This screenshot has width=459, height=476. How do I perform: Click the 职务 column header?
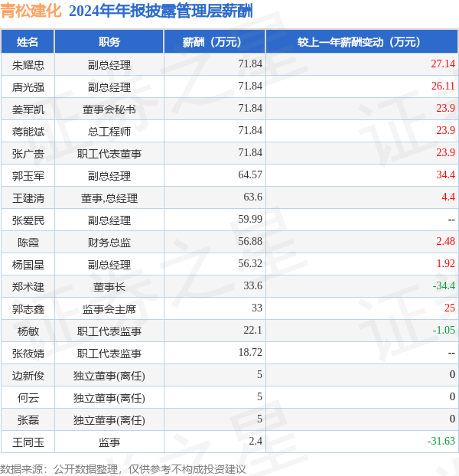(x=109, y=41)
